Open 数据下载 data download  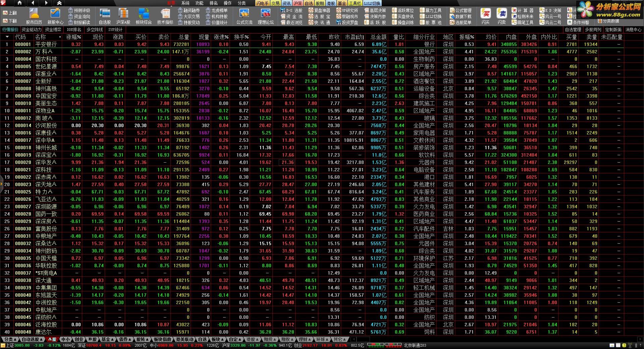coord(461,16)
